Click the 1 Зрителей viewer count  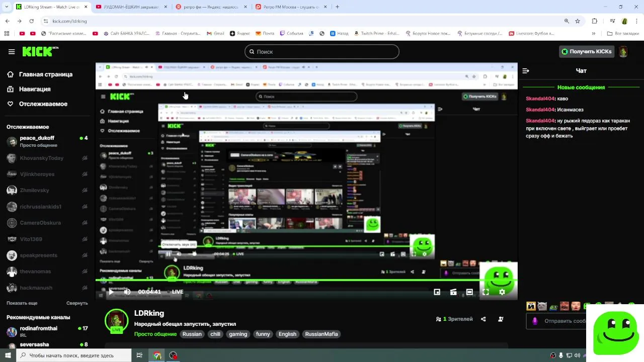point(454,319)
